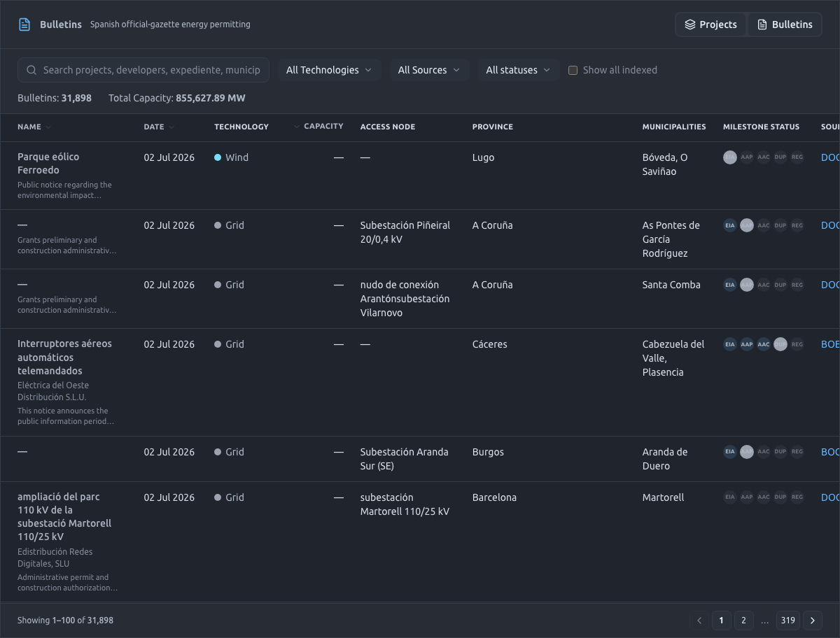Click the PROVINCE column header
This screenshot has height=638, width=840.
click(493, 127)
